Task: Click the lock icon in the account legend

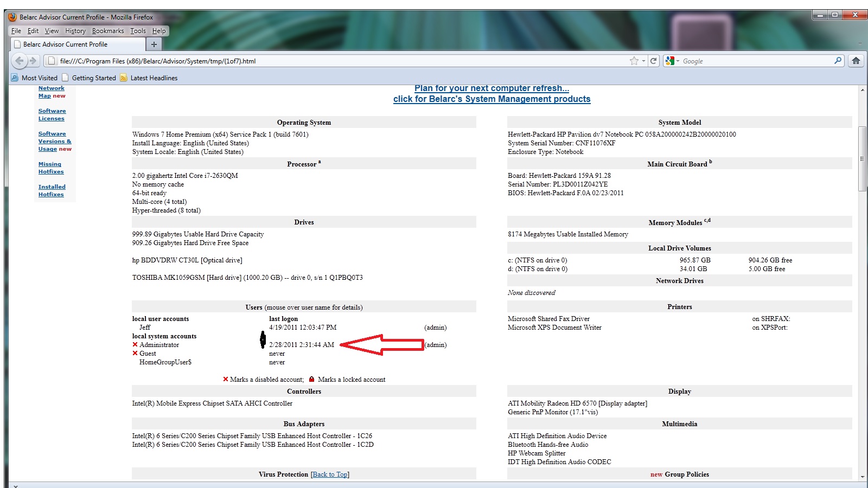Action: [x=311, y=379]
